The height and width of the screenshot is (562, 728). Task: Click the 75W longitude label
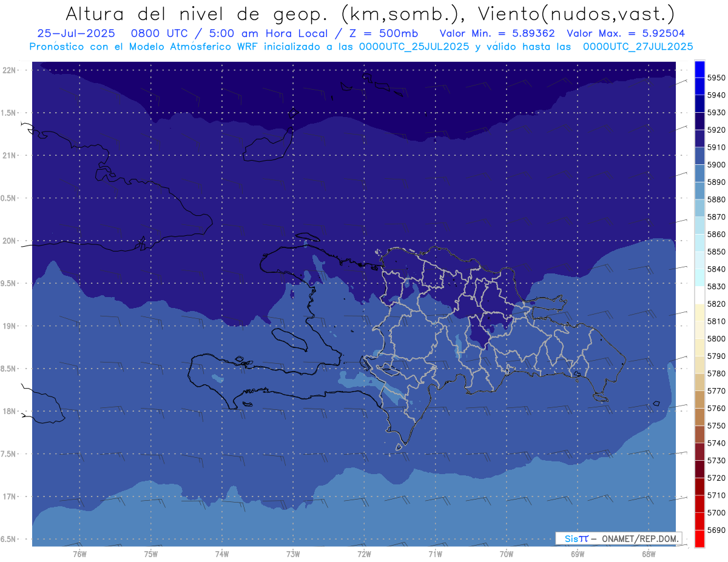click(150, 554)
